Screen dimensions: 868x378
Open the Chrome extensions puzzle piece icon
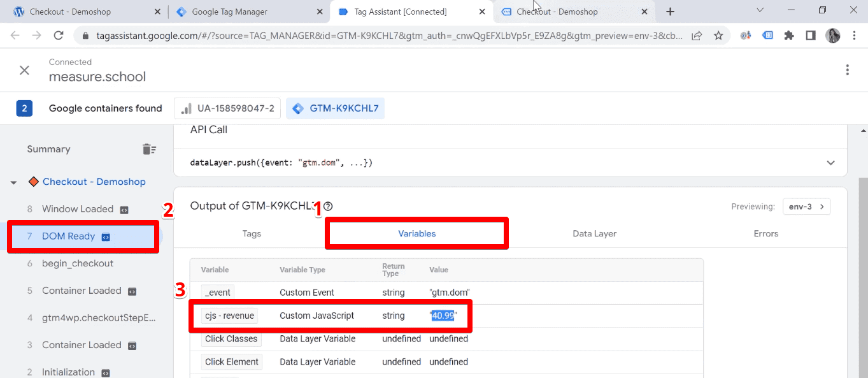pos(789,35)
